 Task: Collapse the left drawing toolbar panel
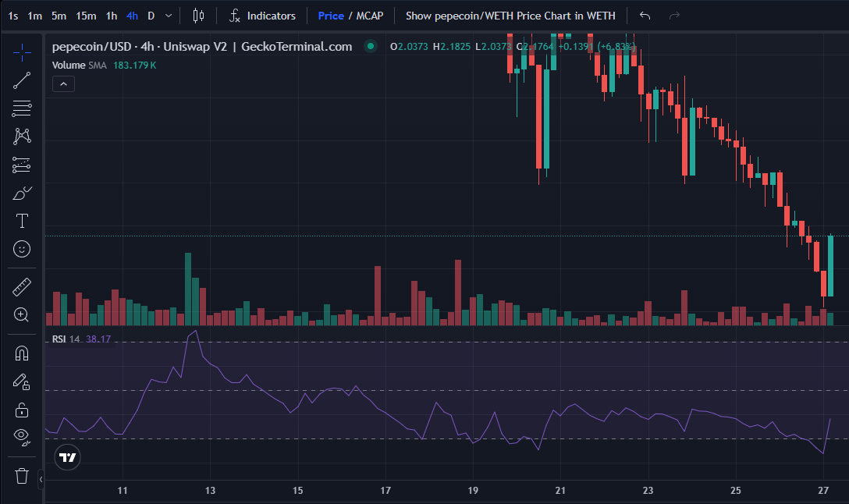coord(41,479)
